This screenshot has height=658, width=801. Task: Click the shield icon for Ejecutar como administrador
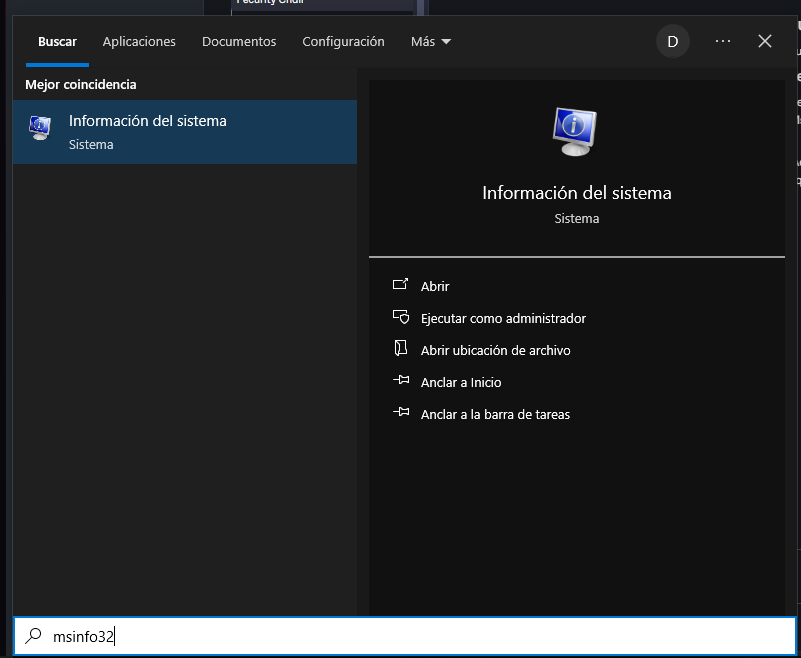tap(401, 318)
